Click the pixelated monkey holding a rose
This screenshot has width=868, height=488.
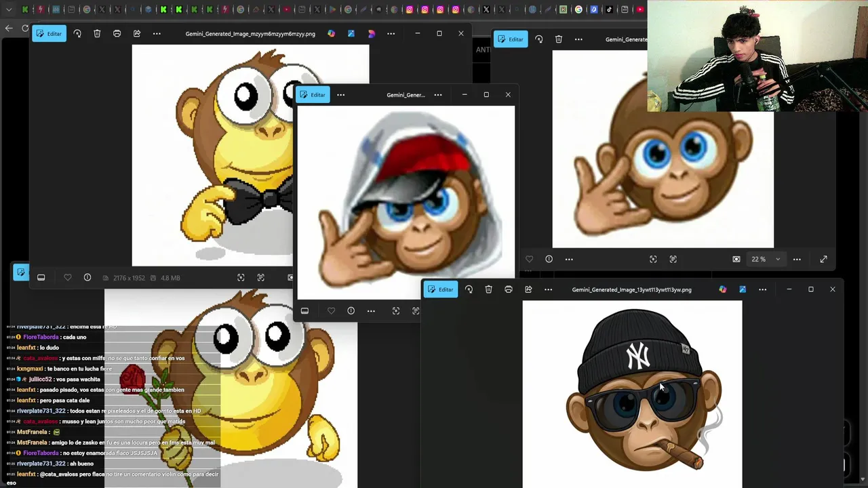(231, 388)
